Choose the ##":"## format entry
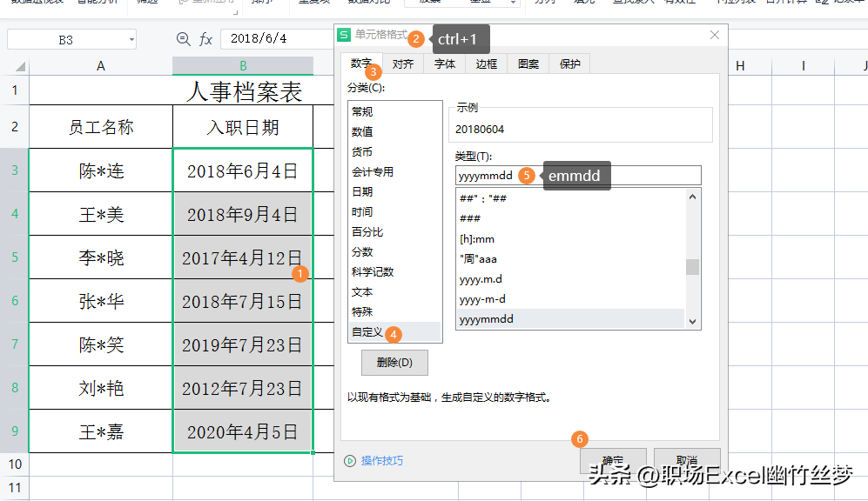The width and height of the screenshot is (868, 501). coord(570,198)
